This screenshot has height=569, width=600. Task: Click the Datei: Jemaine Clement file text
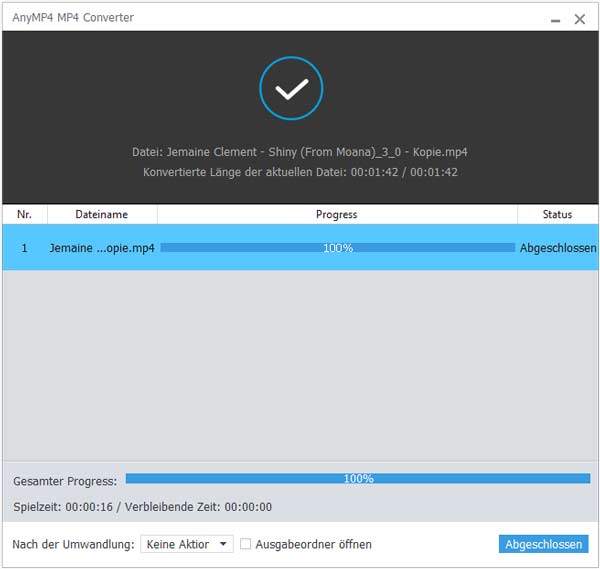300,152
